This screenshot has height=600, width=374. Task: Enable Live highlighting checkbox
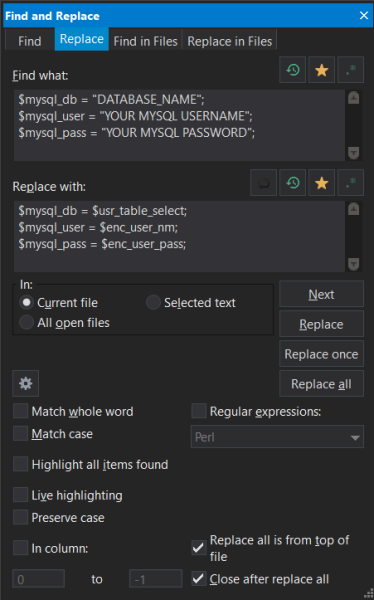tap(21, 494)
